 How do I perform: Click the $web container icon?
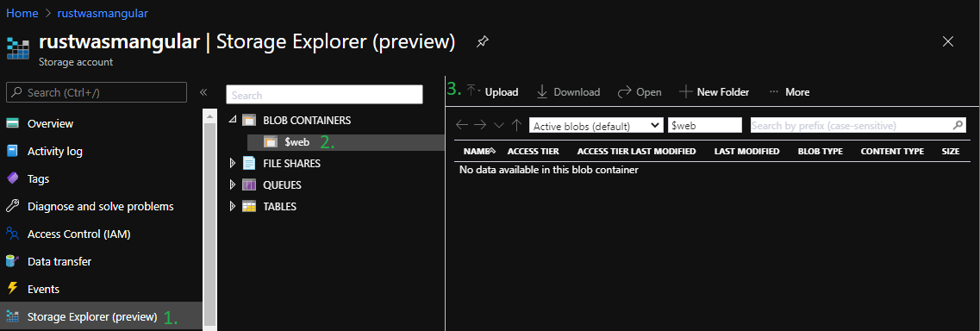[x=270, y=141]
